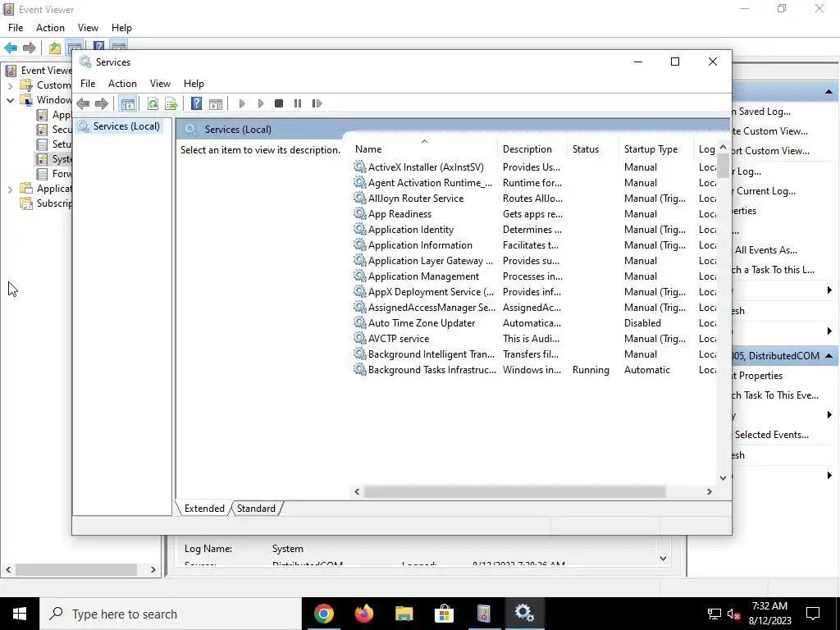Click Selected Events action link
840x630 pixels.
771,435
